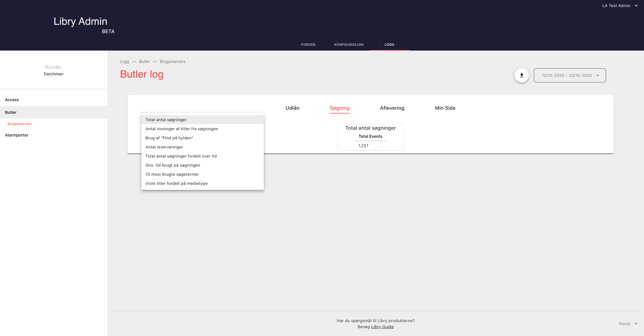Open the Norsk language selector
This screenshot has width=644, height=336.
(x=628, y=324)
